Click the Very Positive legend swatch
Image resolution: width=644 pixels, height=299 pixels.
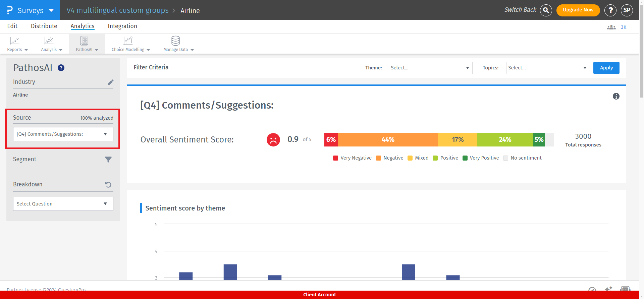click(465, 158)
